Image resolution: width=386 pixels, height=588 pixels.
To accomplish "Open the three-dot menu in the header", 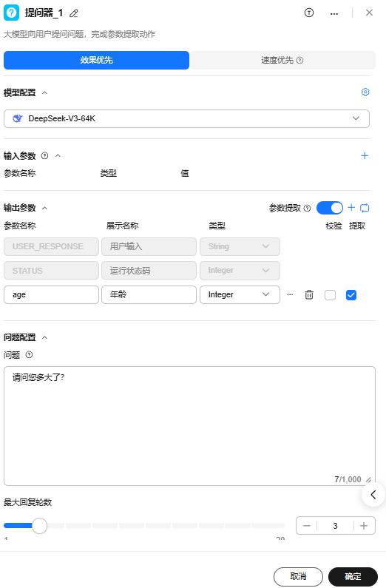I will coord(334,13).
